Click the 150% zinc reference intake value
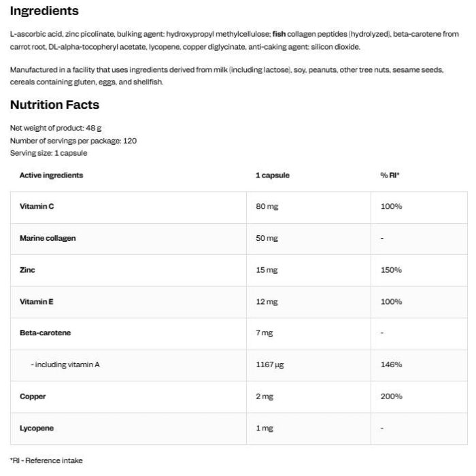The height and width of the screenshot is (476, 476). [x=391, y=270]
